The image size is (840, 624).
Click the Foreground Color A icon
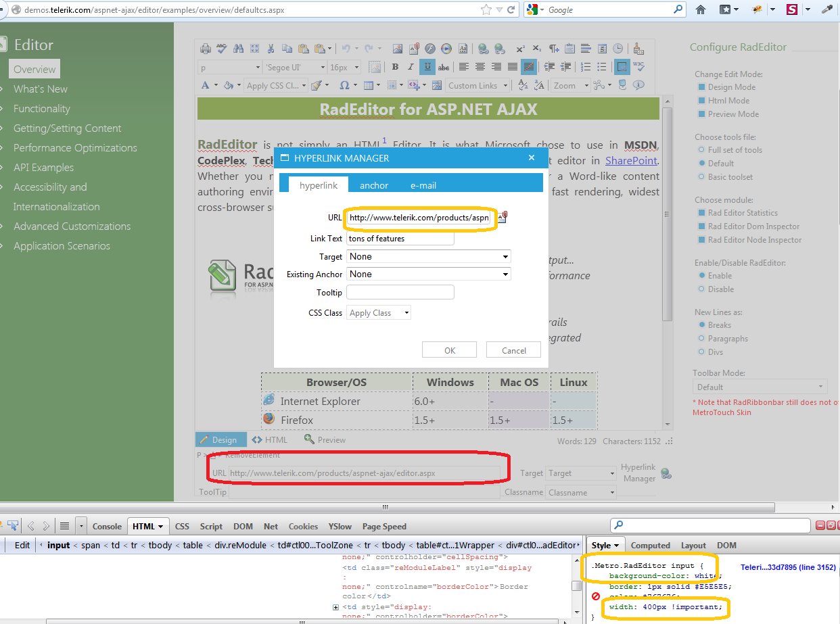[206, 85]
